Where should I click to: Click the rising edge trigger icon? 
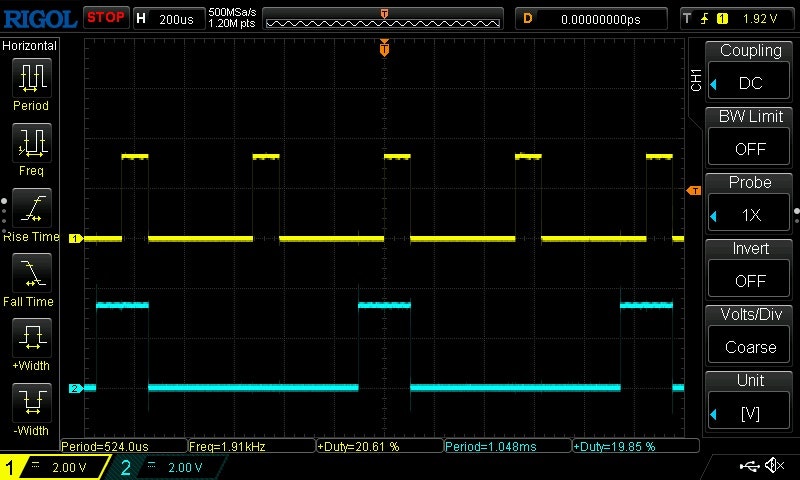coord(705,19)
